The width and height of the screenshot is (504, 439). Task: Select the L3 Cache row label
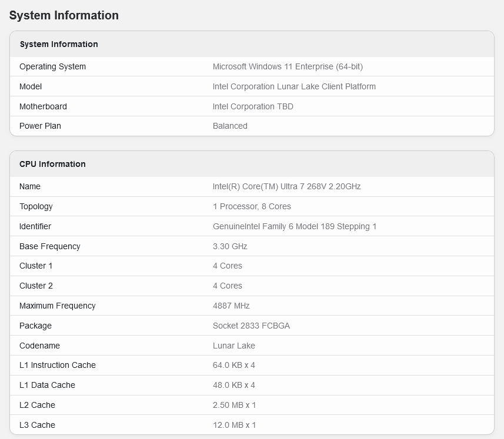pos(37,425)
